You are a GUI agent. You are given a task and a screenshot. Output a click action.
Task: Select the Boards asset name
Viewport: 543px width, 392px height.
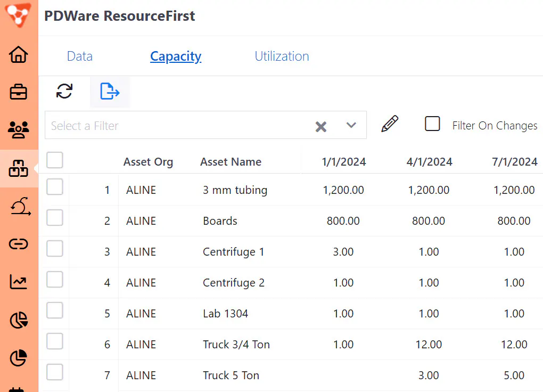point(220,221)
